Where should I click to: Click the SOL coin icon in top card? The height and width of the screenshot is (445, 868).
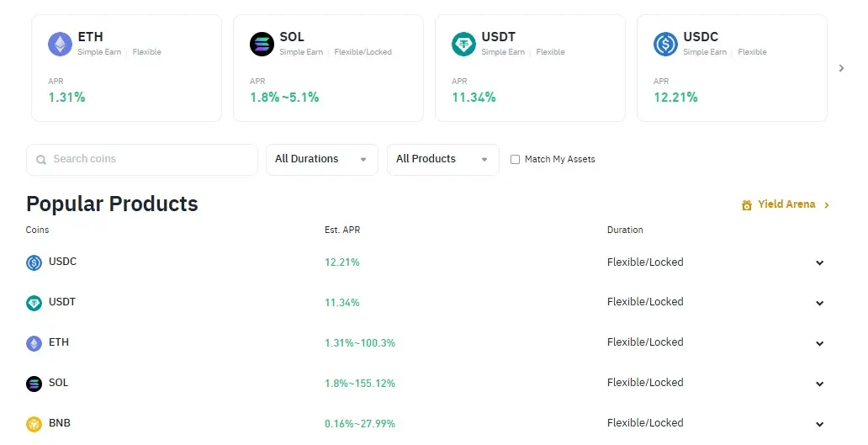coord(262,45)
